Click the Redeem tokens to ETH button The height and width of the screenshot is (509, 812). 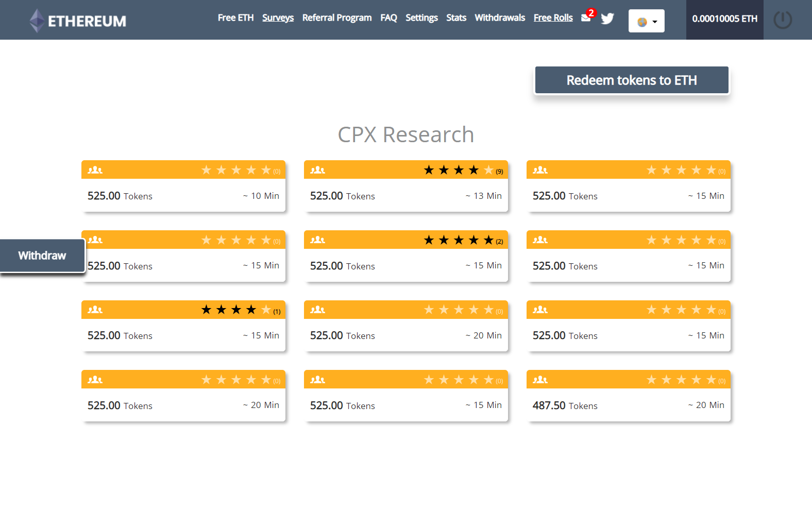point(632,80)
